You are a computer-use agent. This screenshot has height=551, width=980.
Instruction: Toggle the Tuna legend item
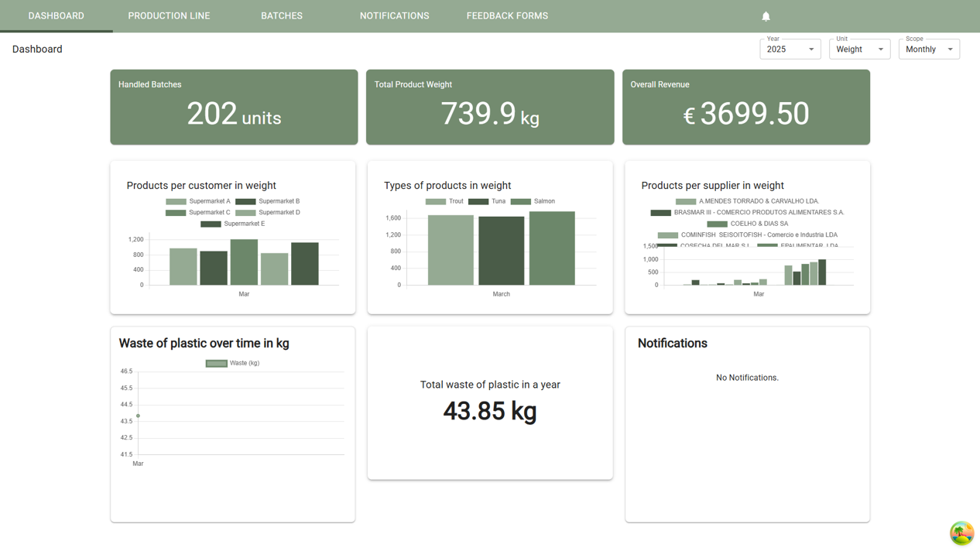pyautogui.click(x=487, y=201)
